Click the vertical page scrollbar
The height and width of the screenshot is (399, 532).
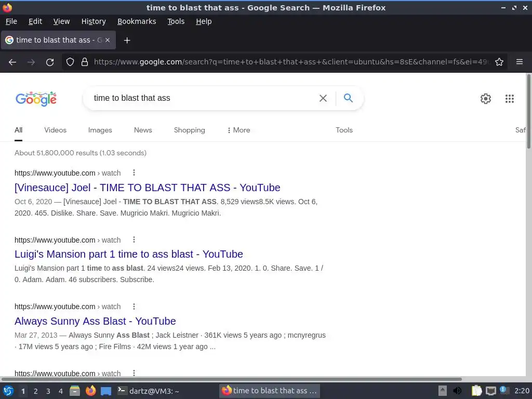(x=528, y=111)
